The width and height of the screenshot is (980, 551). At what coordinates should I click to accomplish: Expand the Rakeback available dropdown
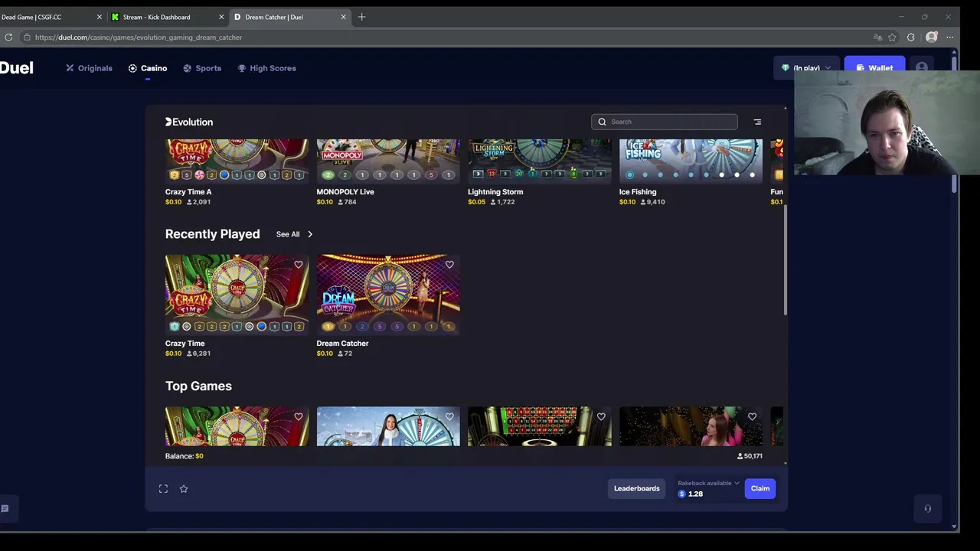[x=709, y=483]
